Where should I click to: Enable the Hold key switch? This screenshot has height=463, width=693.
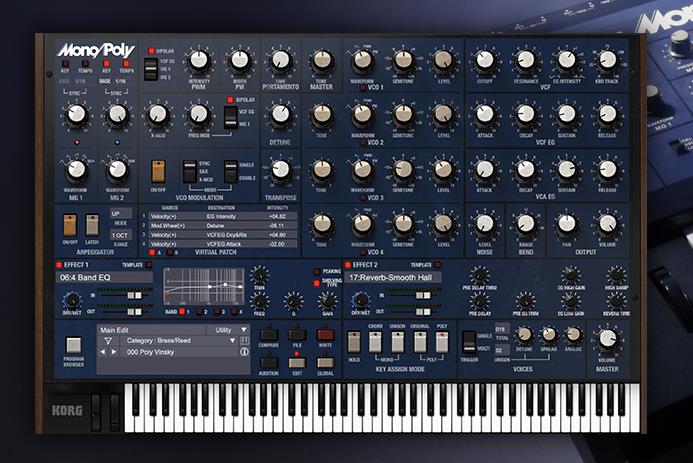pyautogui.click(x=354, y=342)
